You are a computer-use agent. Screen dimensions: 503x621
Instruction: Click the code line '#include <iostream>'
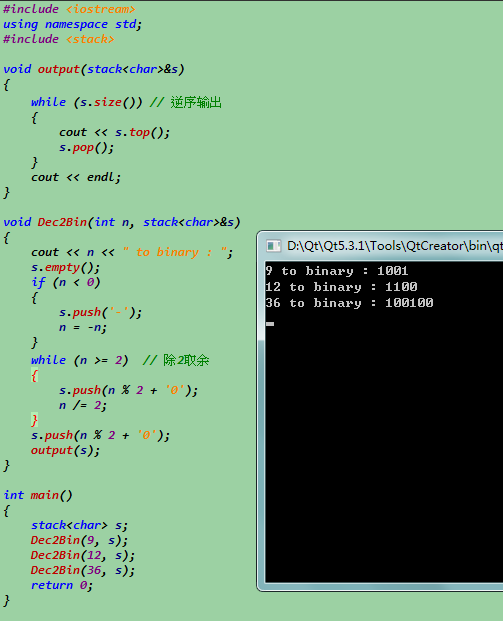tap(69, 9)
